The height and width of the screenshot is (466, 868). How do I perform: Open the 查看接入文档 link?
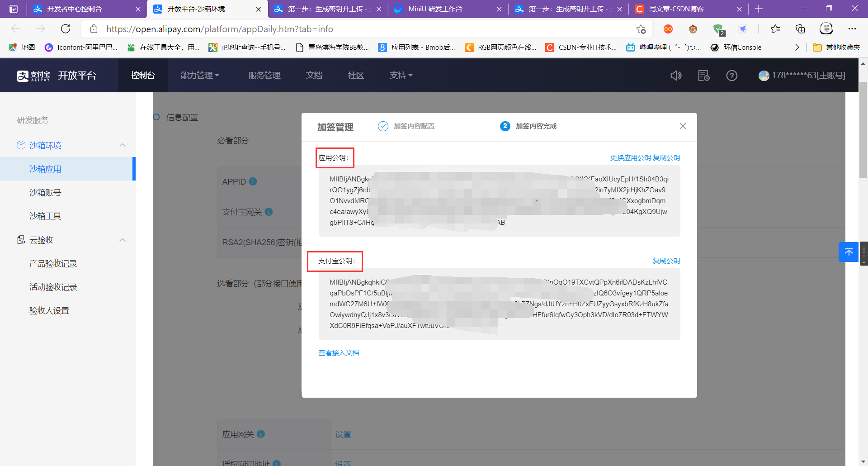339,352
